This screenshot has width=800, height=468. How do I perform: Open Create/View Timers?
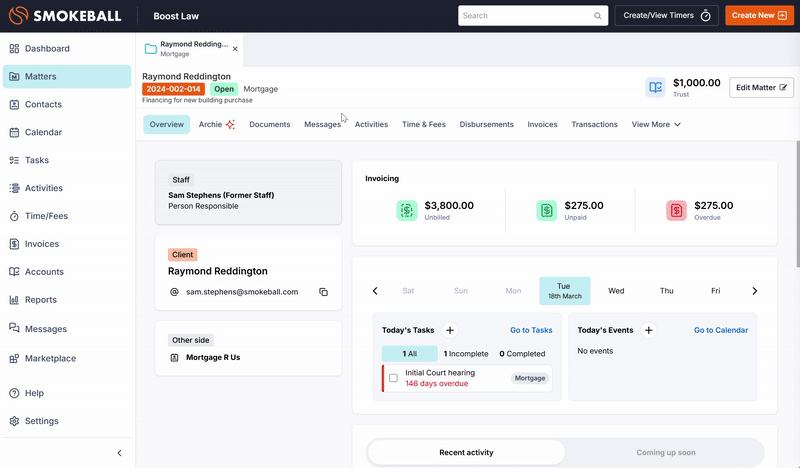(x=666, y=16)
